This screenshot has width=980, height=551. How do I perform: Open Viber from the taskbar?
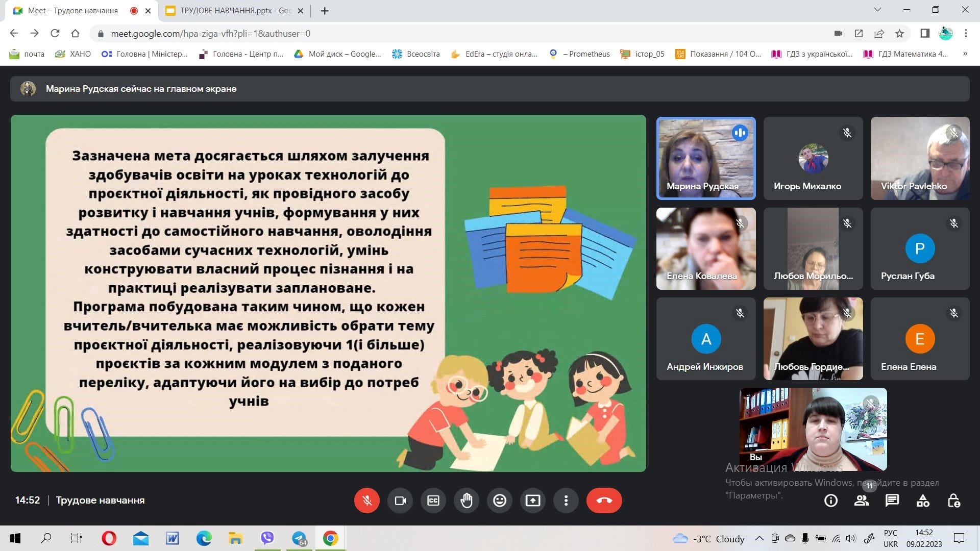pos(267,538)
